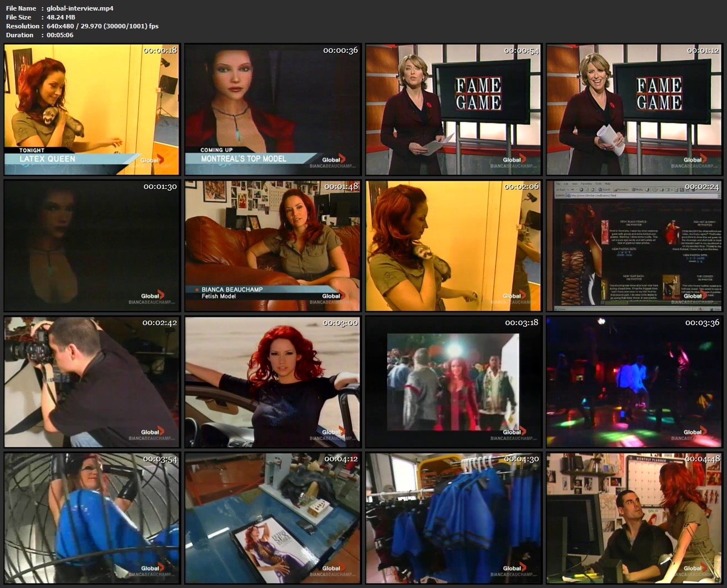Viewport: 727px width, 588px height.
Task: Click the File Name label
Action: tap(21, 8)
